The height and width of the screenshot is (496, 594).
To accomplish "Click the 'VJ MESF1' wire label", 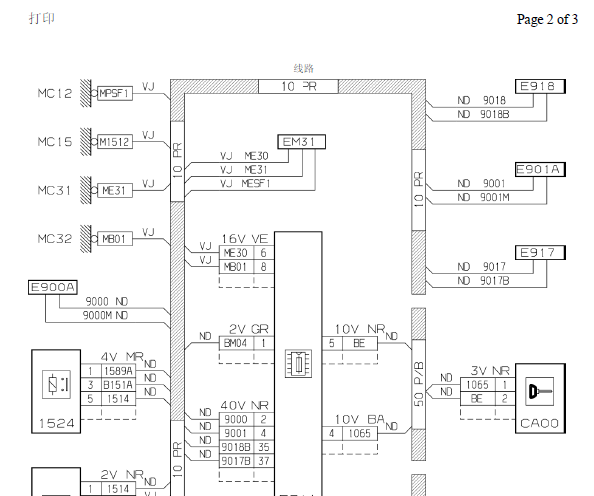I will (245, 183).
